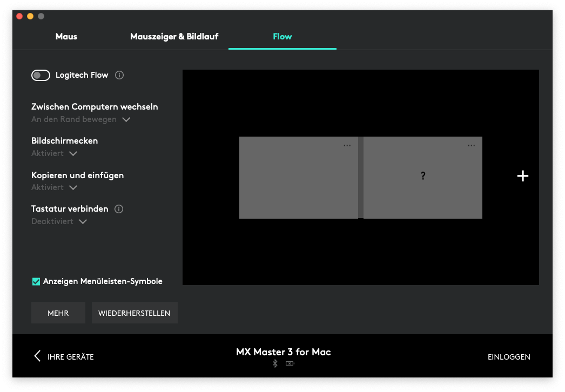This screenshot has width=565, height=392.
Task: Toggle the Logitech Flow switch
Action: [x=41, y=75]
